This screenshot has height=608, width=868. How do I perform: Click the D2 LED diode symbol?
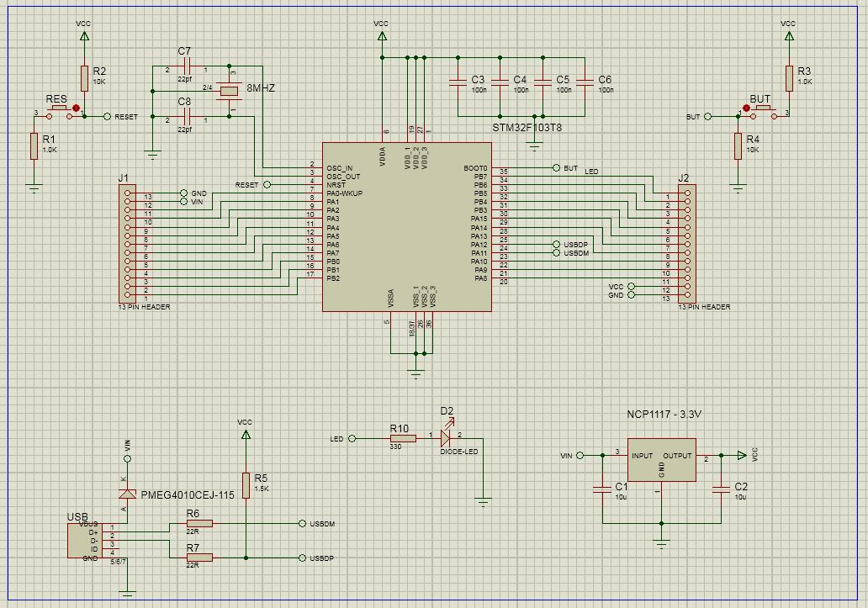[x=446, y=438]
